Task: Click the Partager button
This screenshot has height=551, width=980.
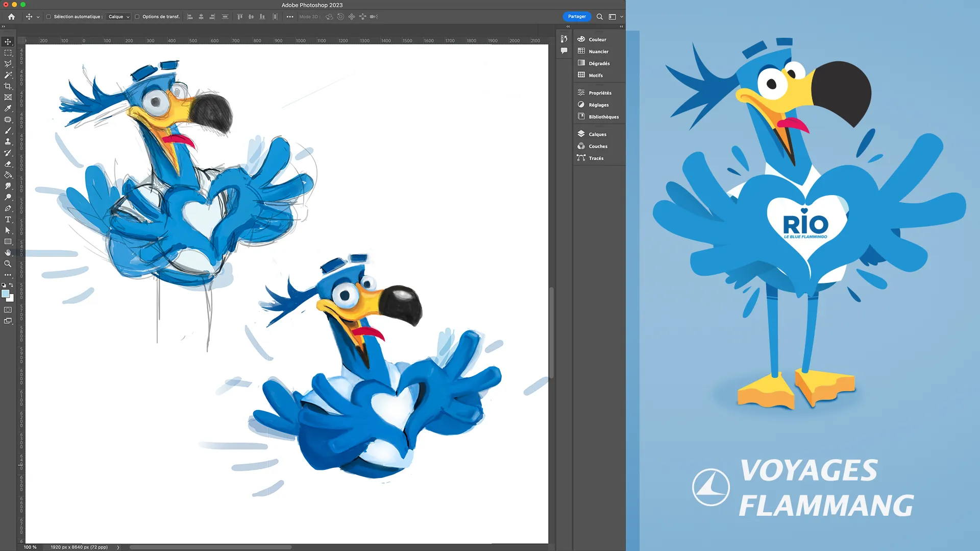Action: tap(577, 17)
